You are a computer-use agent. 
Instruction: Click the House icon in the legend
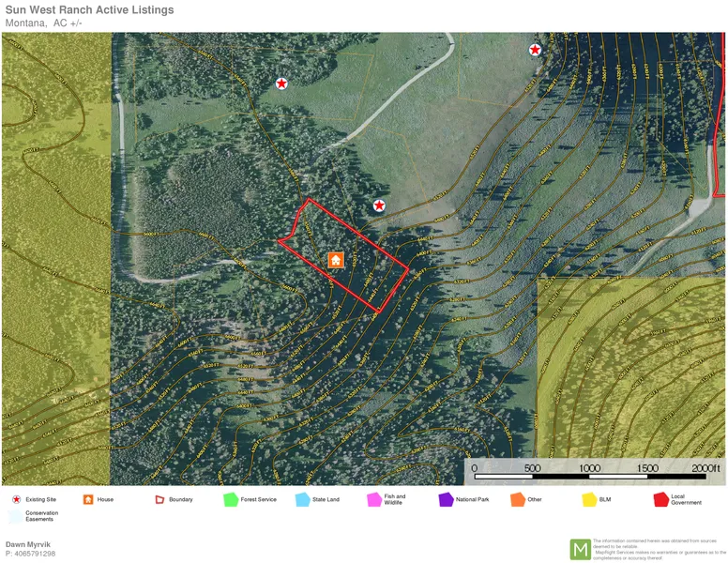pos(88,499)
